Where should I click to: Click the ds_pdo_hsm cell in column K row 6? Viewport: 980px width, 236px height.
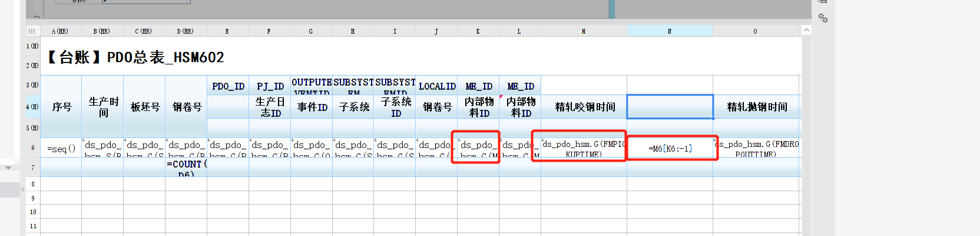[x=478, y=148]
